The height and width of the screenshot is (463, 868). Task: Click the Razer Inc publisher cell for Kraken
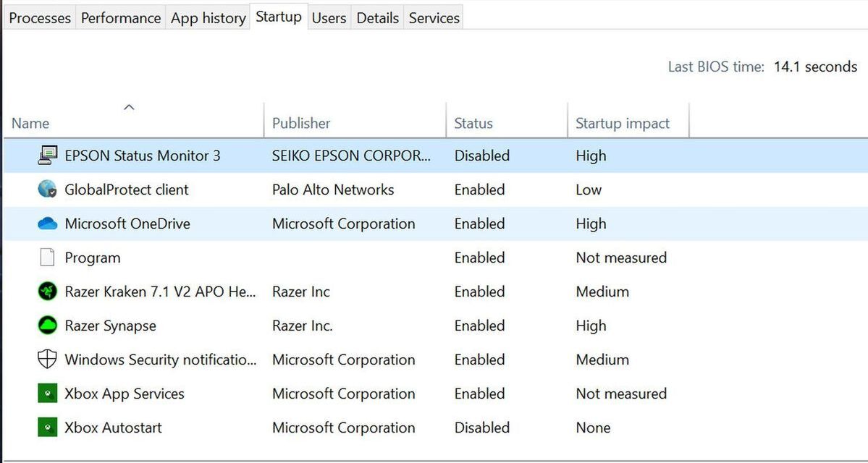pos(300,292)
